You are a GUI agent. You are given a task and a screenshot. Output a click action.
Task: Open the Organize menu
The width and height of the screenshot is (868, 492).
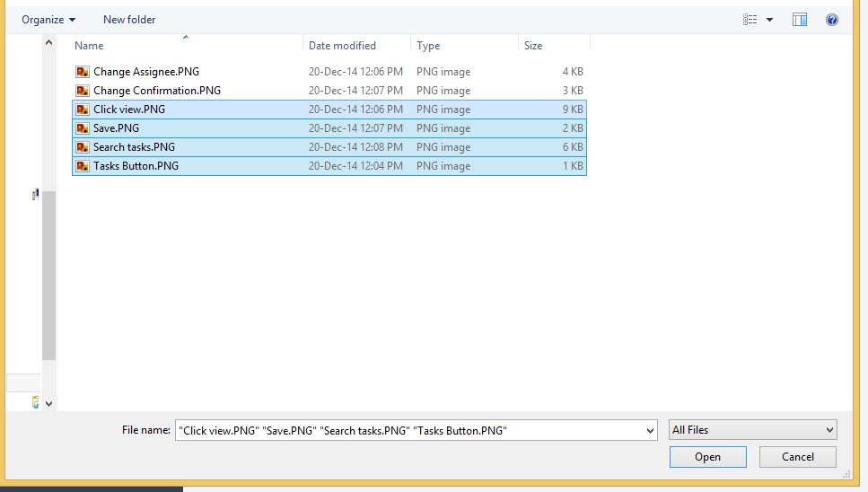pyautogui.click(x=48, y=20)
